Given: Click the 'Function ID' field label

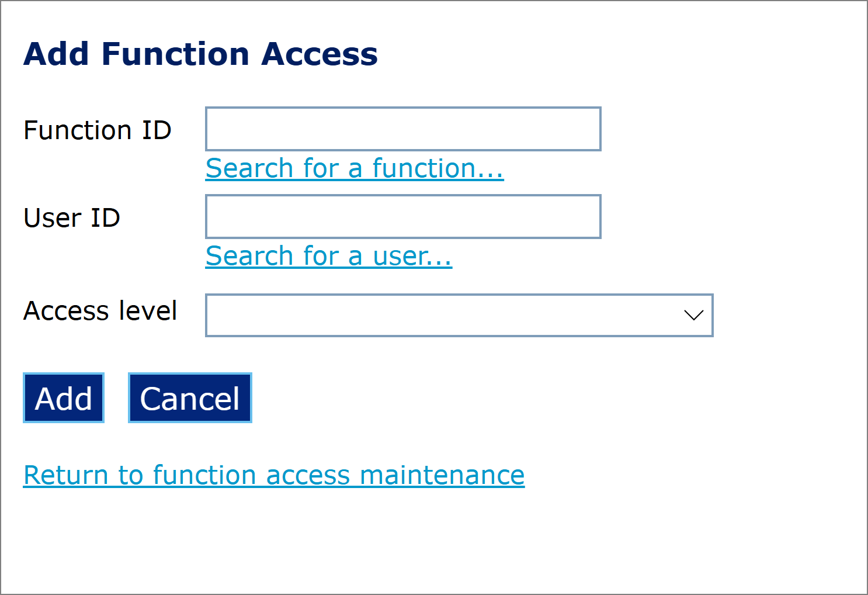Looking at the screenshot, I should [x=98, y=130].
